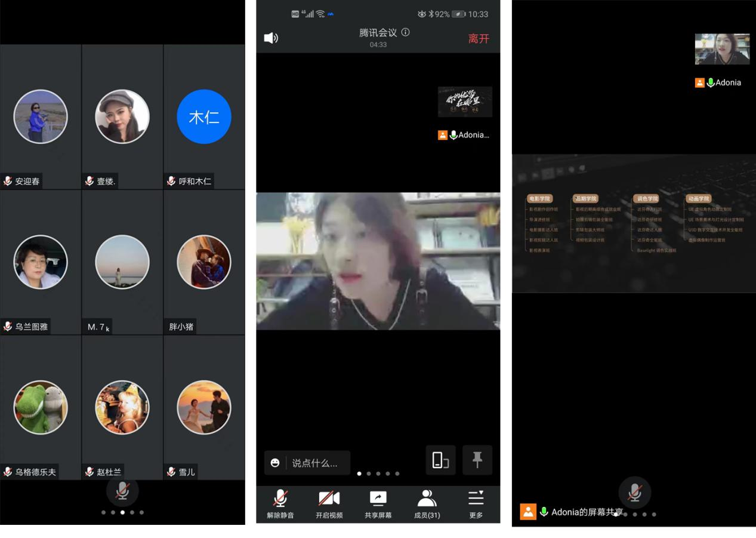756x538 pixels.
Task: Toggle floating mute mic in gallery view
Action: (x=122, y=491)
